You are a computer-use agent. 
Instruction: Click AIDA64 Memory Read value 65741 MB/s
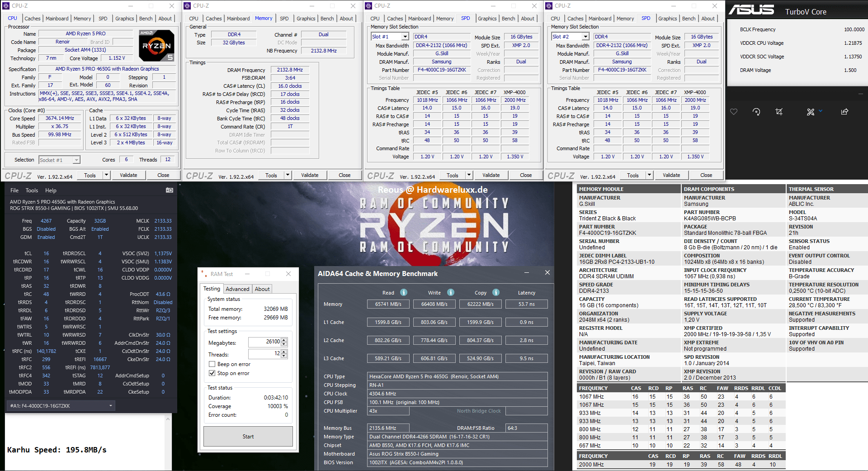click(388, 304)
